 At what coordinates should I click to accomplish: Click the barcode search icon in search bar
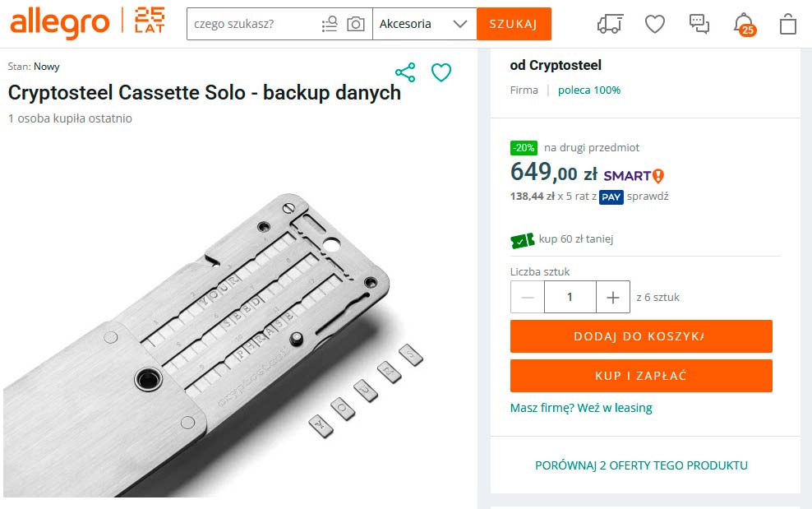(x=329, y=24)
